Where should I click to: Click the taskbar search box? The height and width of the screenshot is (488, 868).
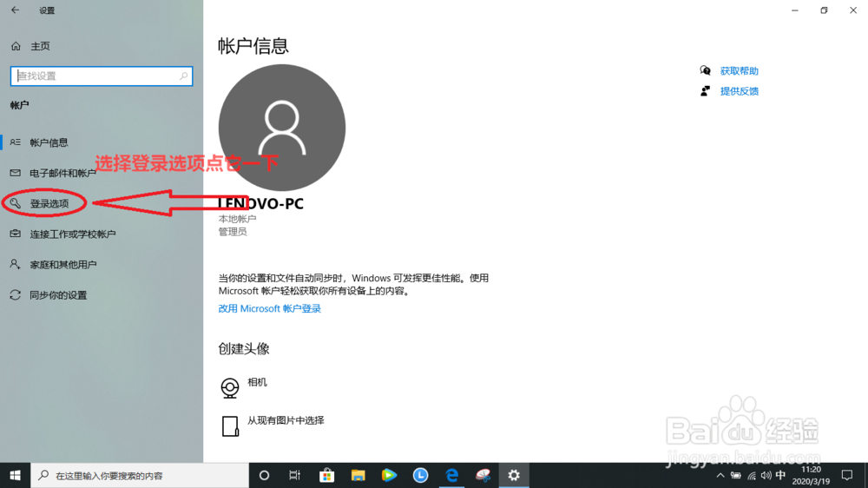pos(140,475)
